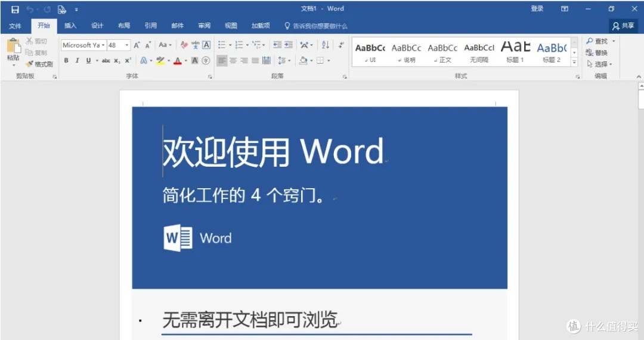Click the Save icon in quick access toolbar
644x340 pixels.
click(x=15, y=9)
